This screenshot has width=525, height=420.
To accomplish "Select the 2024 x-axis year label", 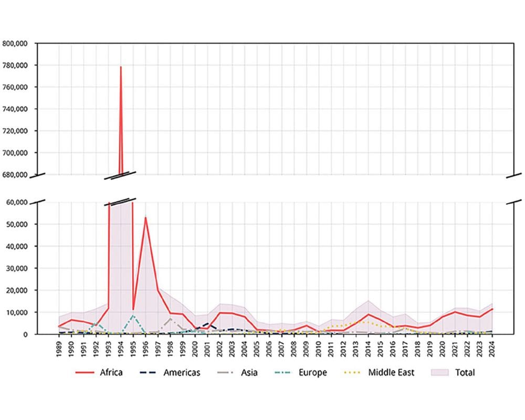I will pos(491,348).
